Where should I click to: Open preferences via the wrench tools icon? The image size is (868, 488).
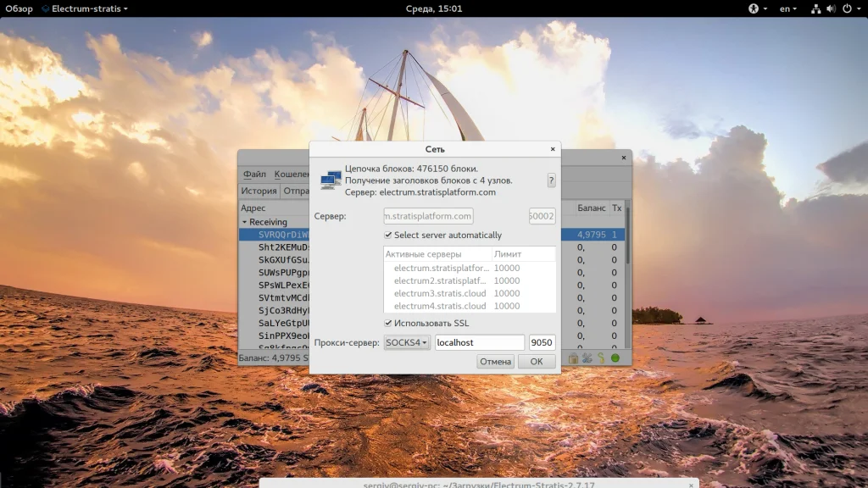pyautogui.click(x=587, y=358)
